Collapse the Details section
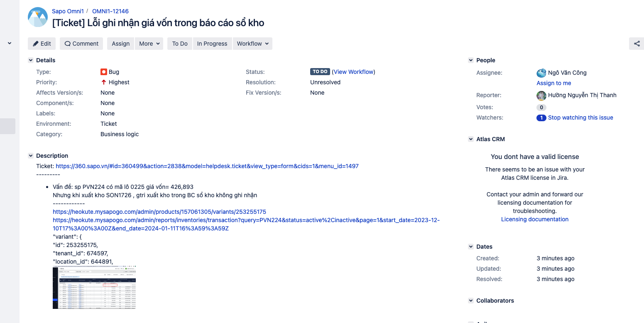The image size is (644, 323). pos(31,60)
